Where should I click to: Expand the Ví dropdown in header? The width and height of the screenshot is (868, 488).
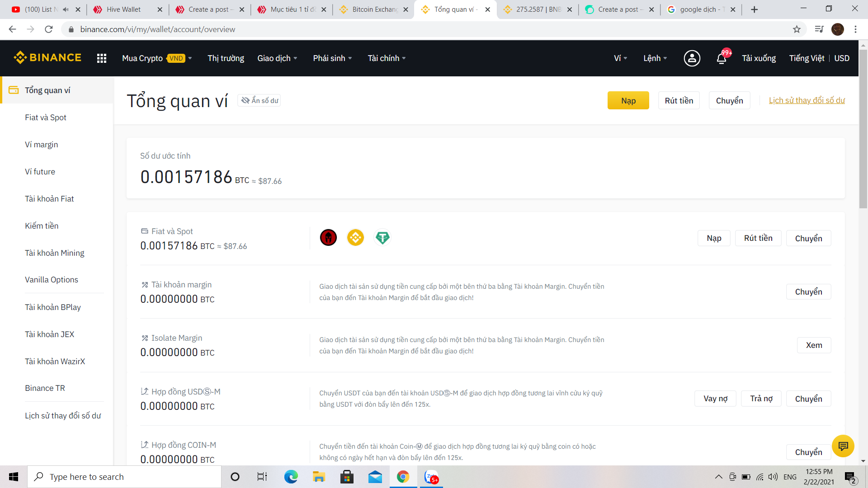point(620,58)
